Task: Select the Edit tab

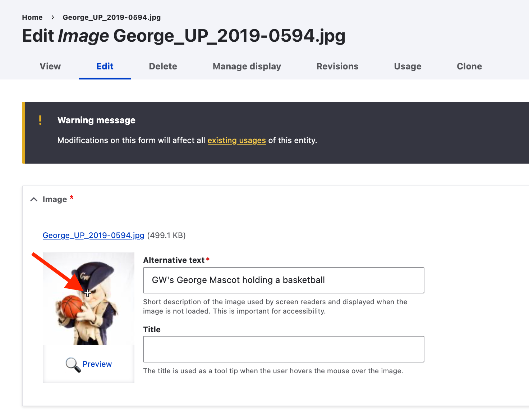Action: tap(105, 67)
